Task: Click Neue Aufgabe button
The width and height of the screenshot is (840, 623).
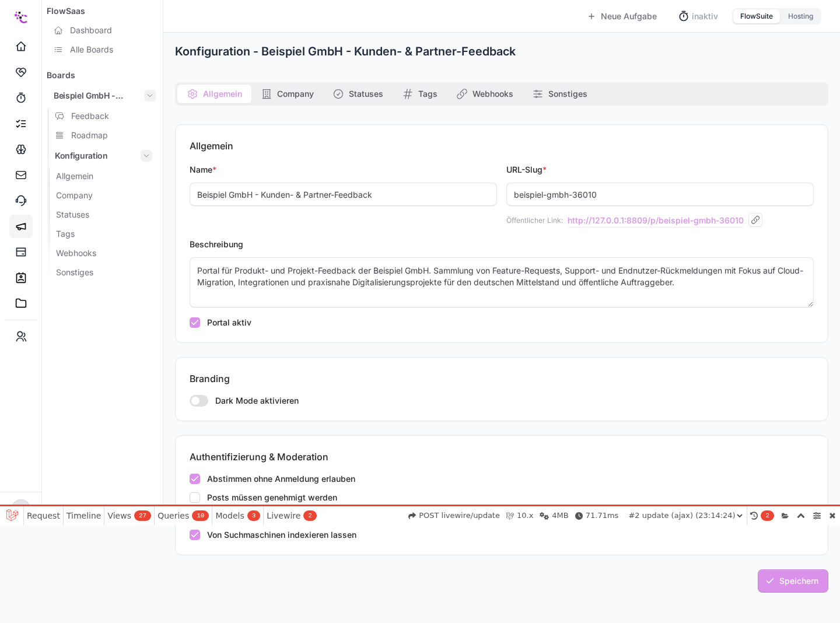Action: (622, 16)
